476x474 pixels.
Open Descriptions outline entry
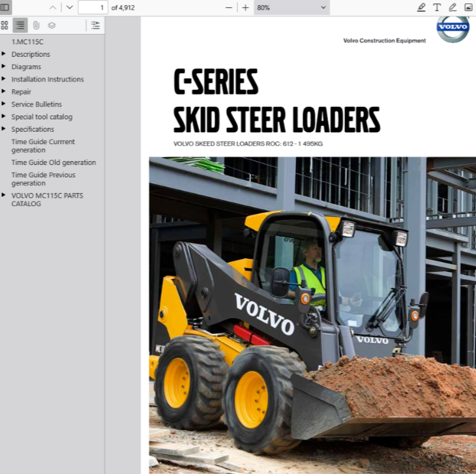pos(31,54)
